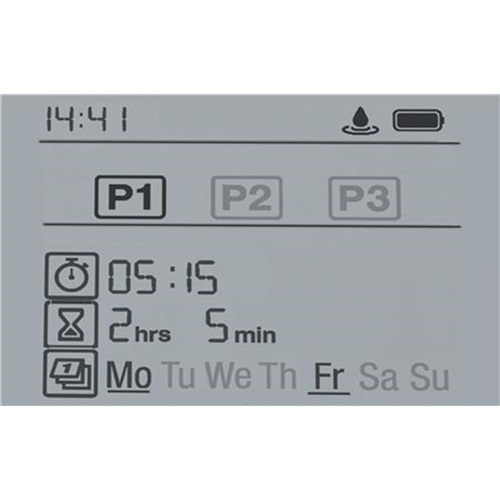The width and height of the screenshot is (500, 500).
Task: Switch to program P3
Action: coord(365,198)
